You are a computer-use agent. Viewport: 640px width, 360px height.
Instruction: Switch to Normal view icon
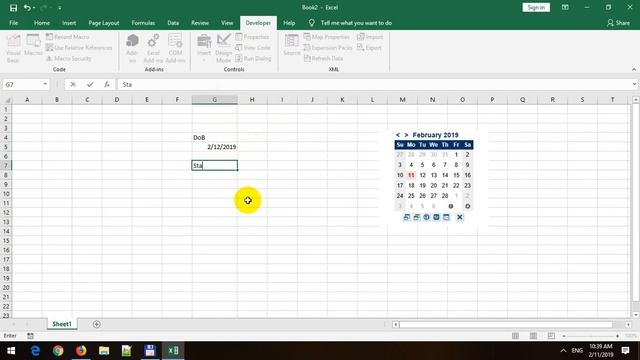coord(516,336)
